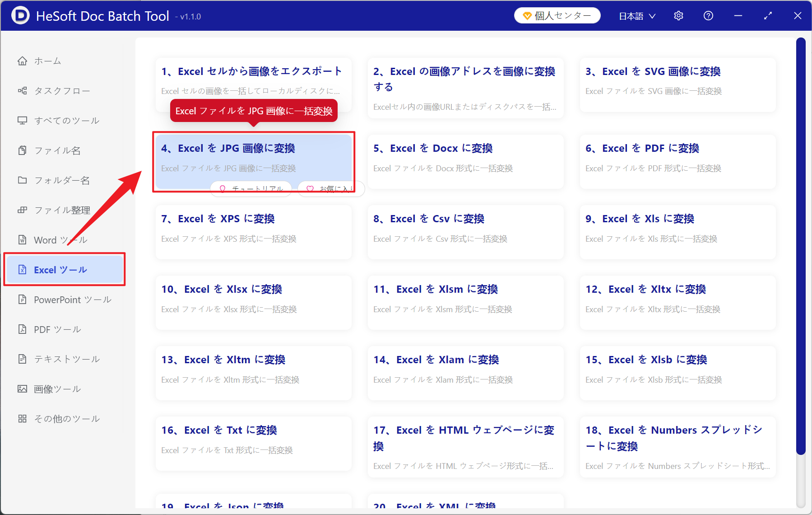Select PDF ツール in the sidebar
812x515 pixels.
[x=65, y=329]
